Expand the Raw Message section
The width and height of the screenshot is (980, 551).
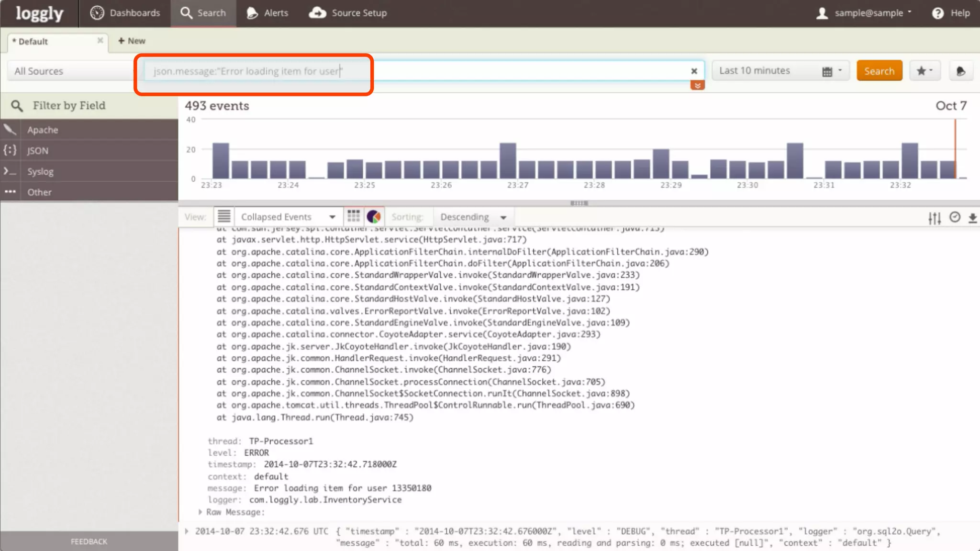click(x=200, y=512)
